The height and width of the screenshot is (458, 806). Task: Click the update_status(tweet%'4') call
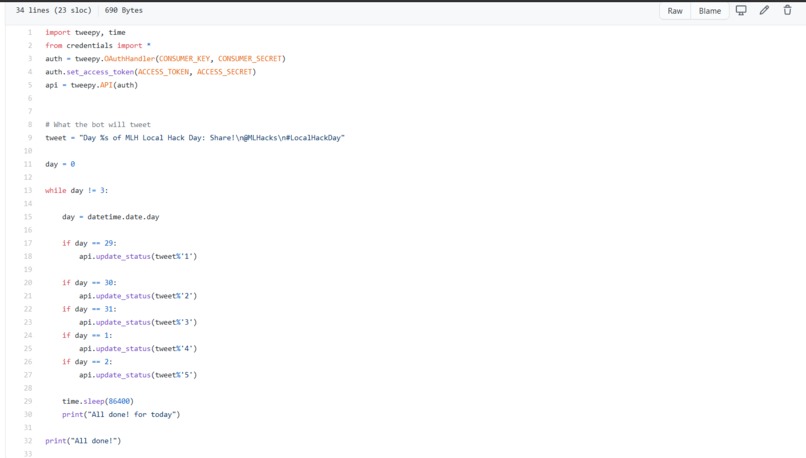click(x=138, y=349)
